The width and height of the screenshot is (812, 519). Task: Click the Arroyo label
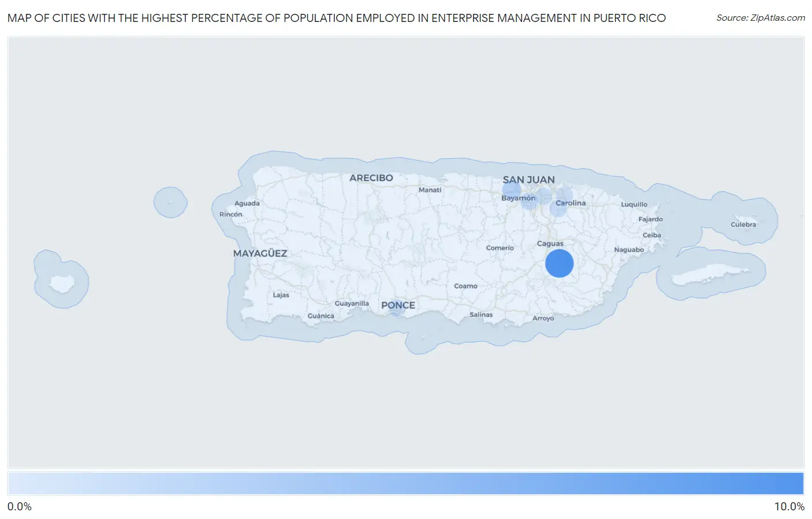(543, 318)
